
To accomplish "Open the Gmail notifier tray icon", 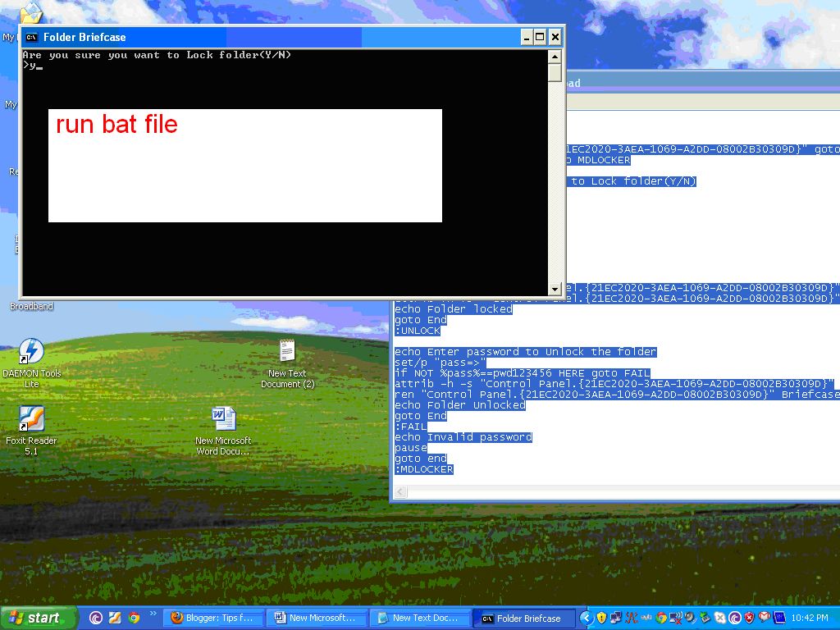I will pos(764,617).
